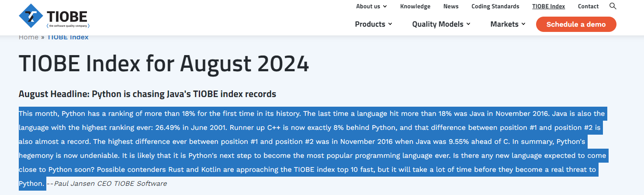The width and height of the screenshot is (644, 195).
Task: Open the TIOBE Index nav link
Action: click(x=548, y=6)
